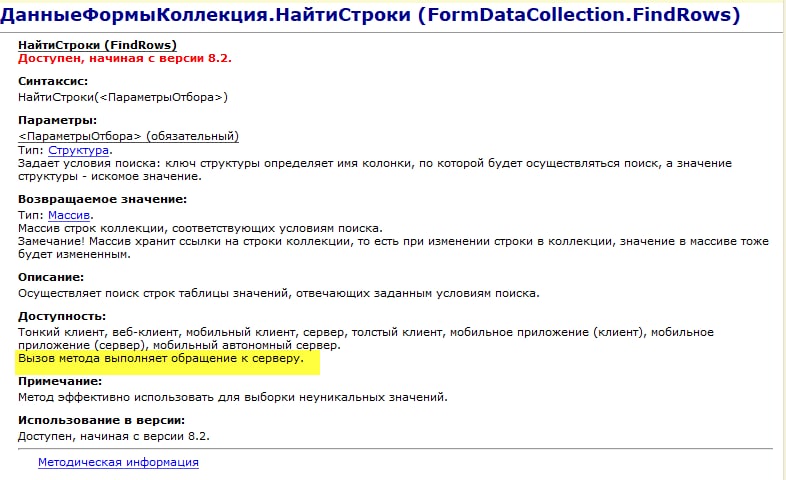
Task: Follow the Массив type link
Action: pos(70,215)
